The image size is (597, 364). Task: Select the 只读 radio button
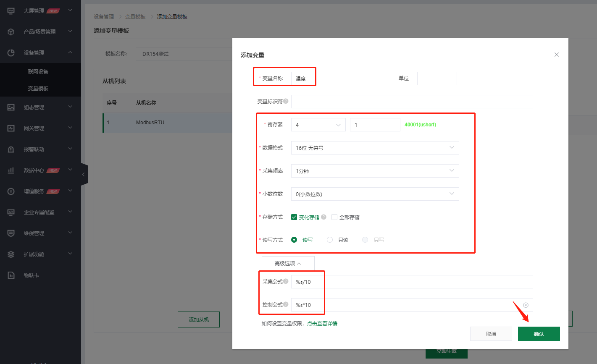330,240
